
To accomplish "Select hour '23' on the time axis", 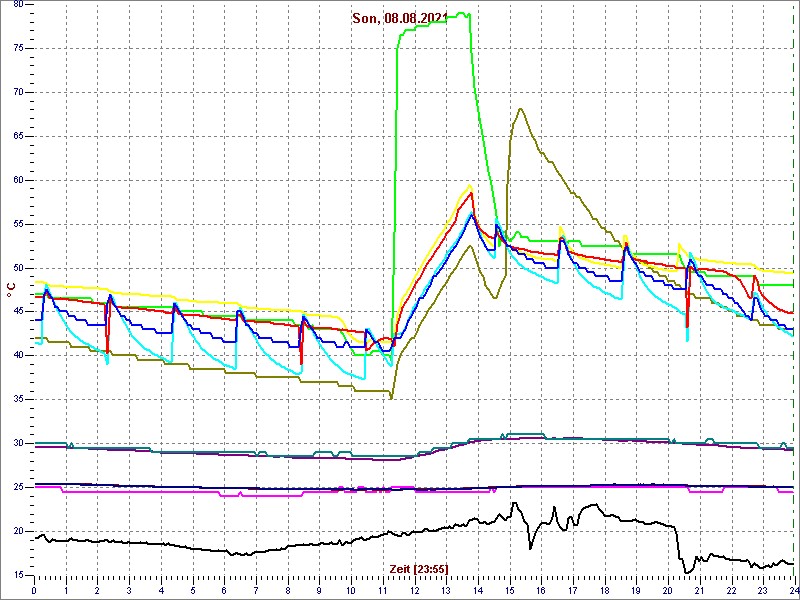I will tap(762, 590).
